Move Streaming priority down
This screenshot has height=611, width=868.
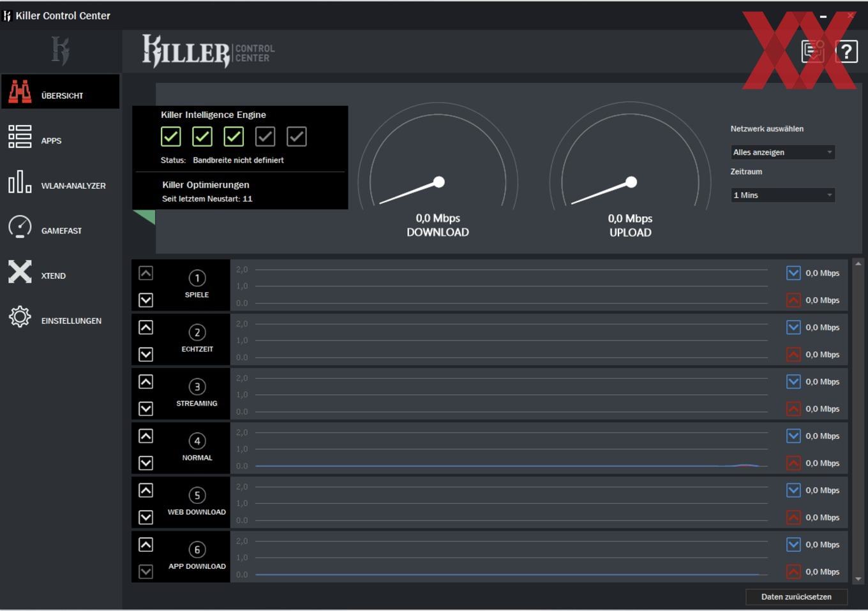pyautogui.click(x=146, y=408)
